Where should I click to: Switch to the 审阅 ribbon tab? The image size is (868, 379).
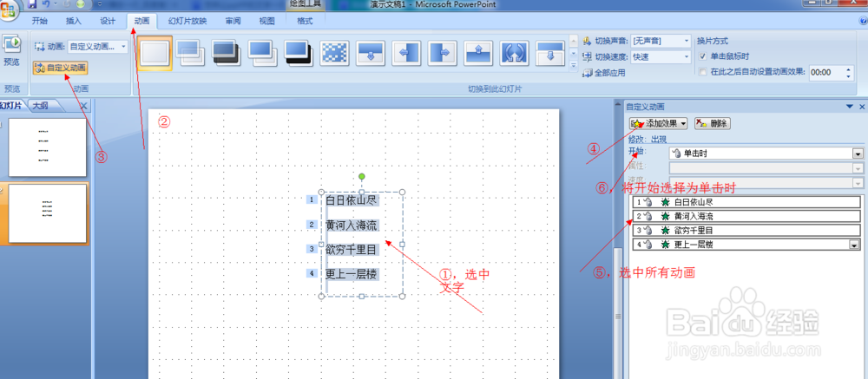tap(233, 21)
